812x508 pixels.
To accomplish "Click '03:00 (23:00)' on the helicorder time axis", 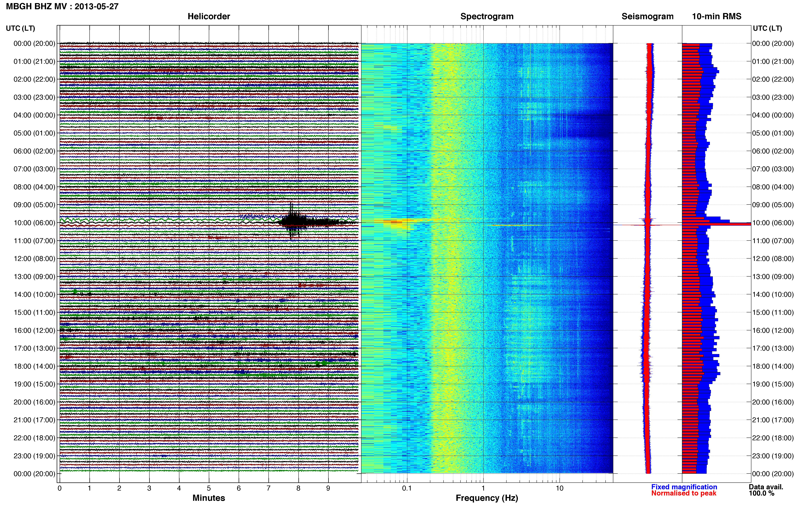I will [34, 97].
